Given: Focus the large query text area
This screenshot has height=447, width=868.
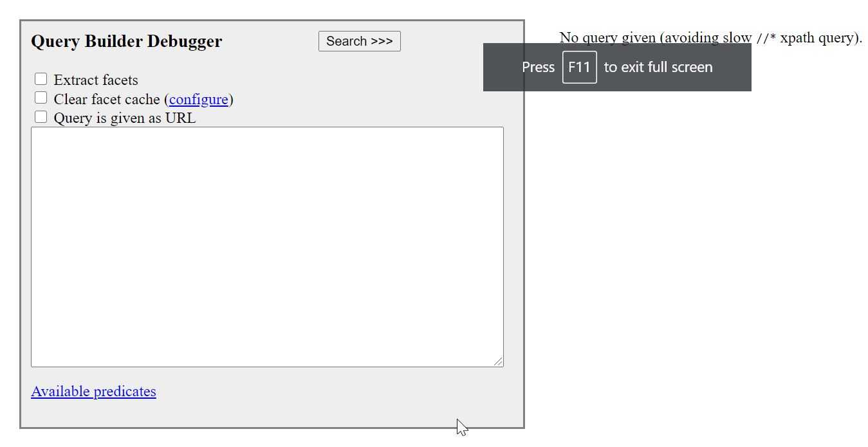Looking at the screenshot, I should click(x=267, y=247).
